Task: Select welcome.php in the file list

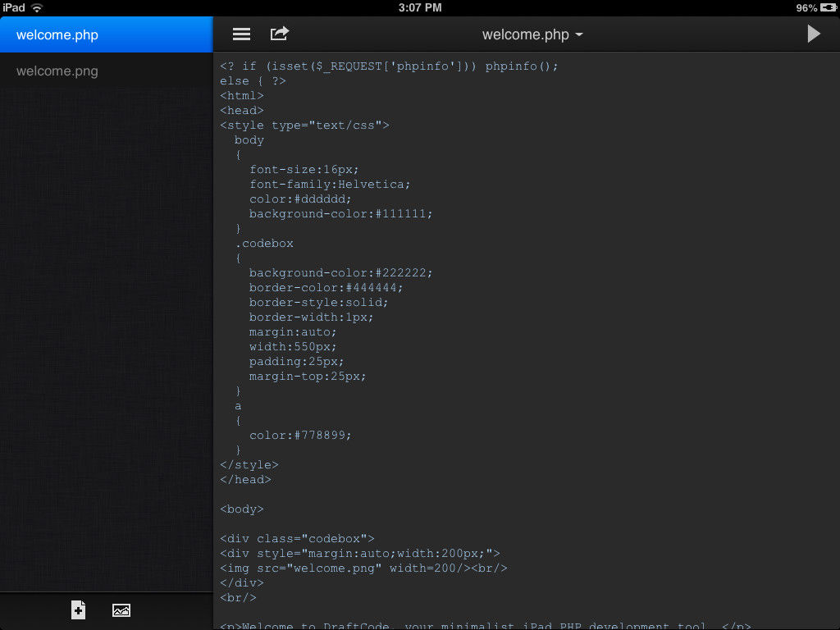Action: [107, 34]
